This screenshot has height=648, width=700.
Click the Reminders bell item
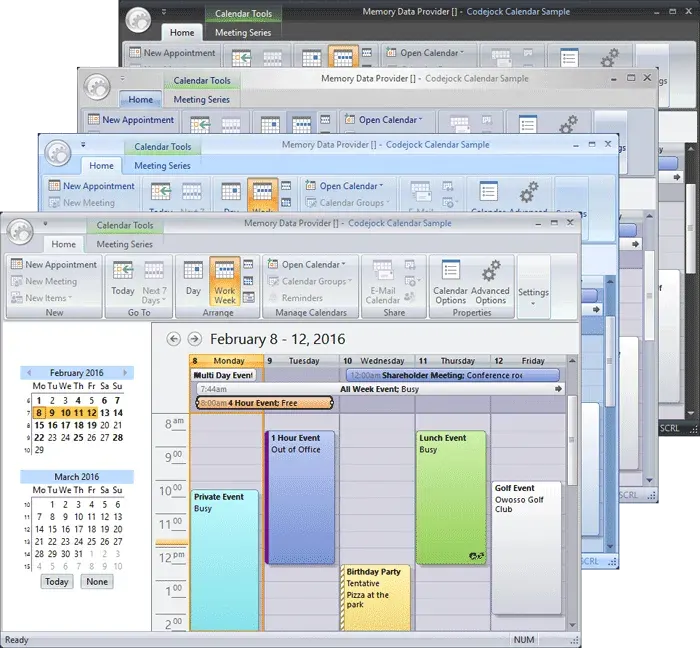coord(295,298)
